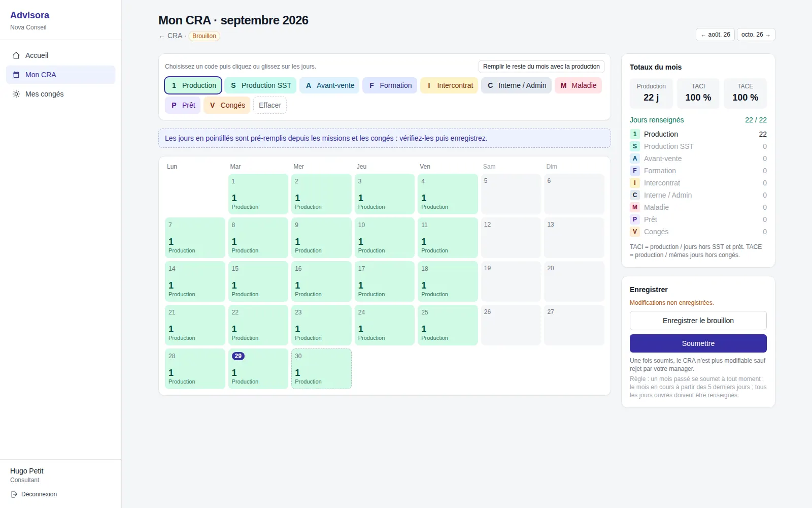
Task: Select the Congés code chip
Action: 227,105
